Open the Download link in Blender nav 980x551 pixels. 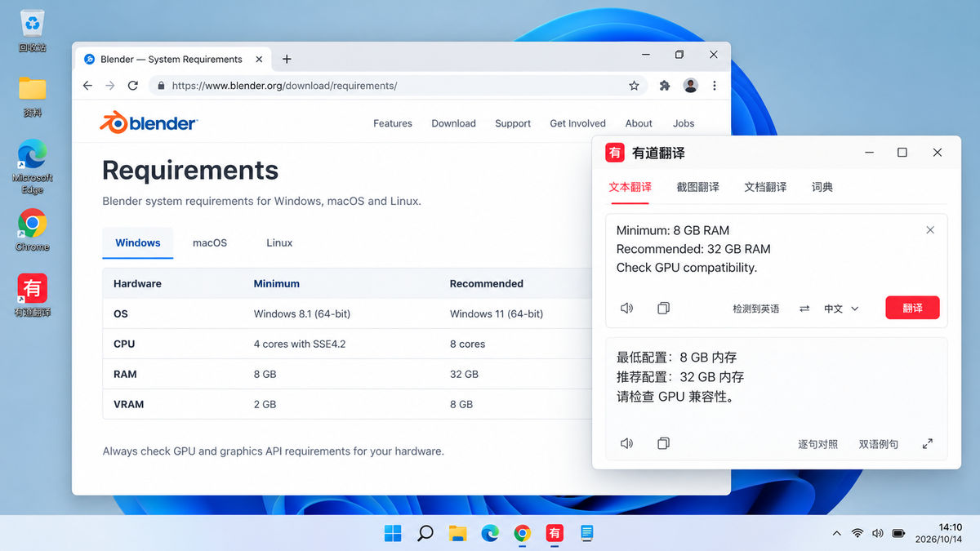[x=453, y=123]
